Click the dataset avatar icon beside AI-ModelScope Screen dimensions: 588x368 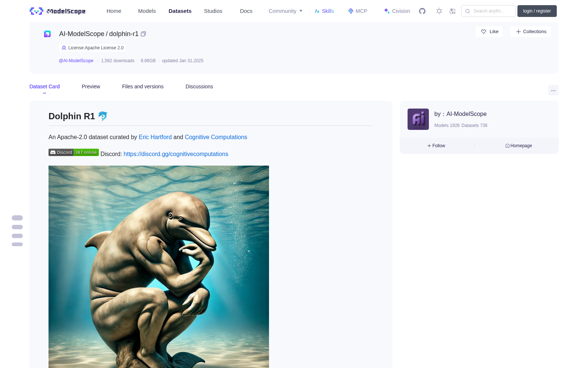[47, 34]
